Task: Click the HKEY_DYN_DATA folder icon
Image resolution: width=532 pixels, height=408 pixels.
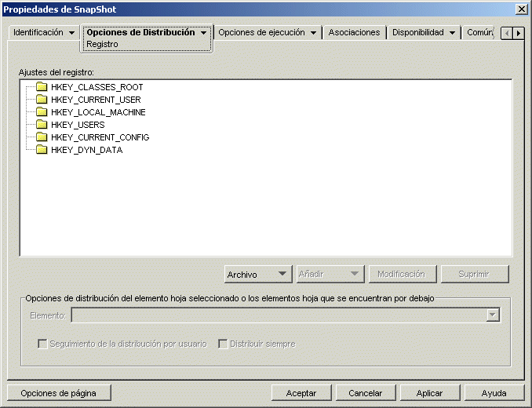Action: 42,150
